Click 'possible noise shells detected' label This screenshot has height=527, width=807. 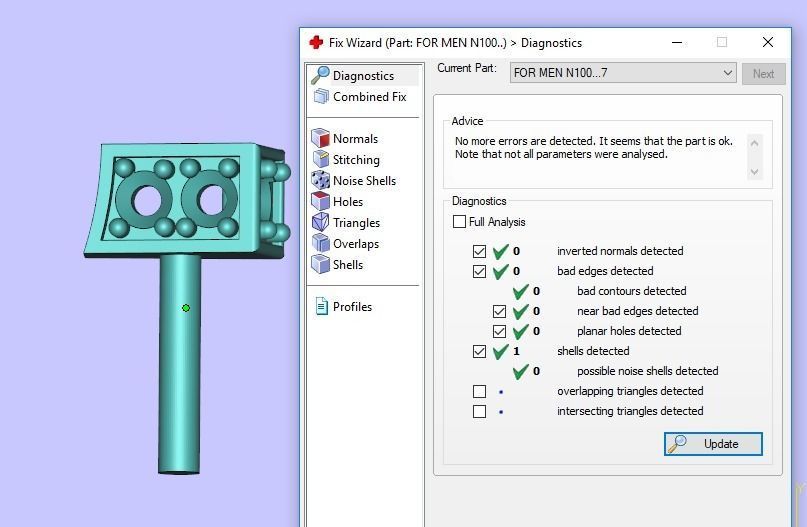[x=647, y=371]
